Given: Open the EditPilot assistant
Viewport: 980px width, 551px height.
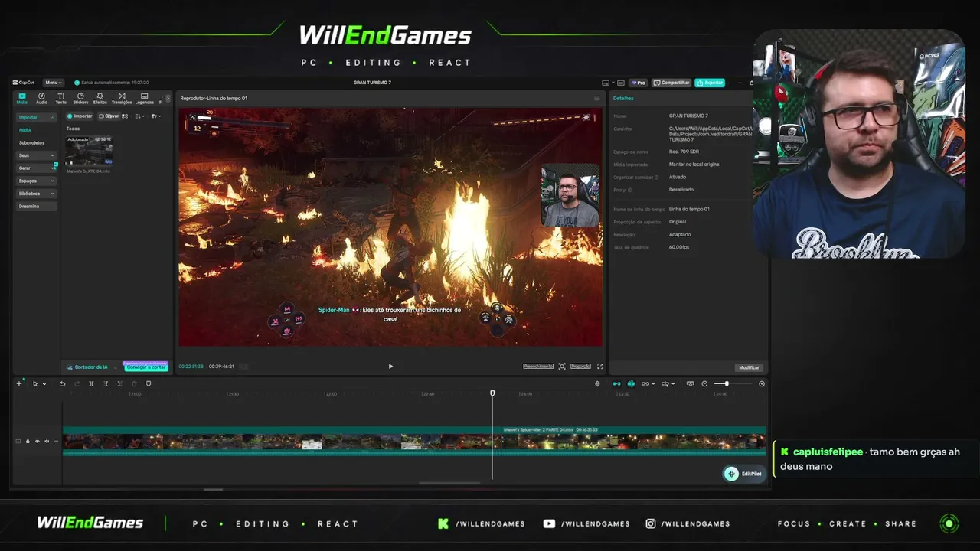Looking at the screenshot, I should click(x=744, y=474).
